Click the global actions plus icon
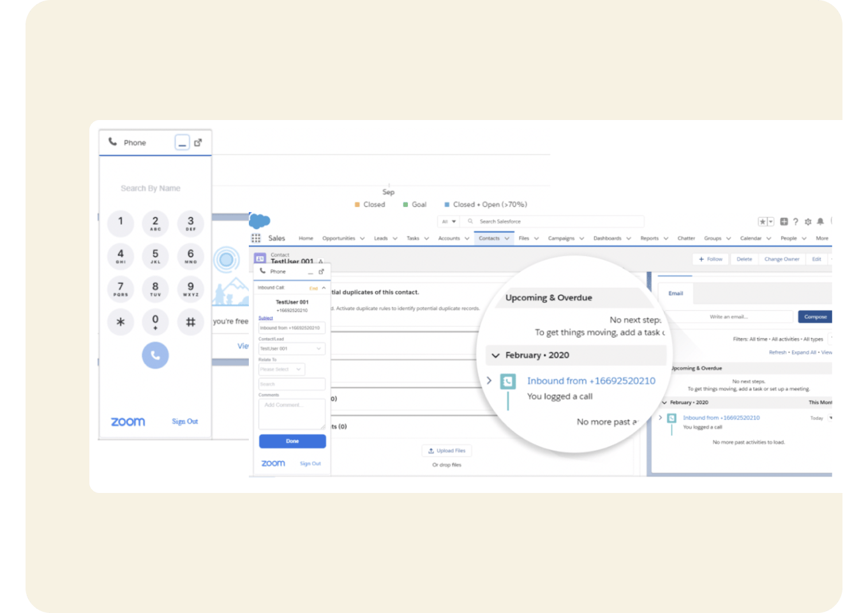This screenshot has height=613, width=868. pyautogui.click(x=784, y=222)
